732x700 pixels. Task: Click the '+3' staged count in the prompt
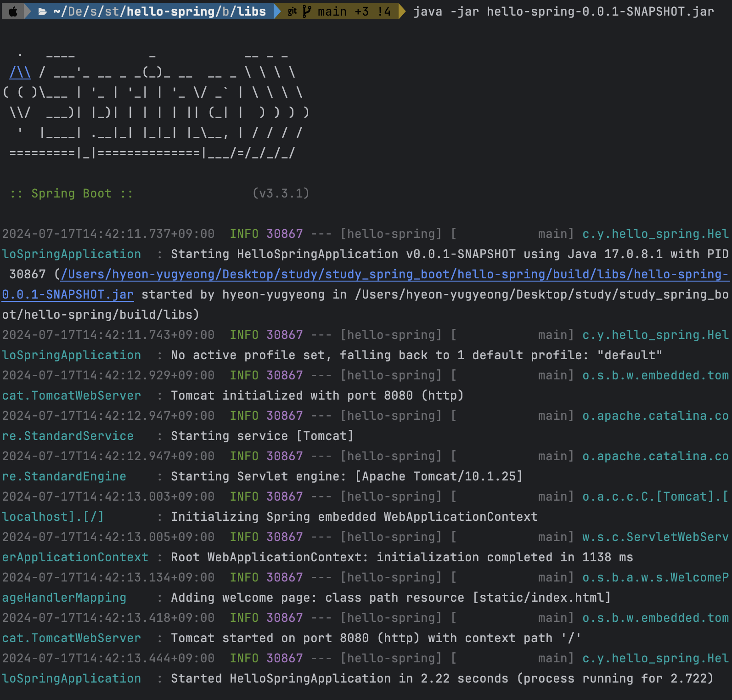[x=361, y=11]
